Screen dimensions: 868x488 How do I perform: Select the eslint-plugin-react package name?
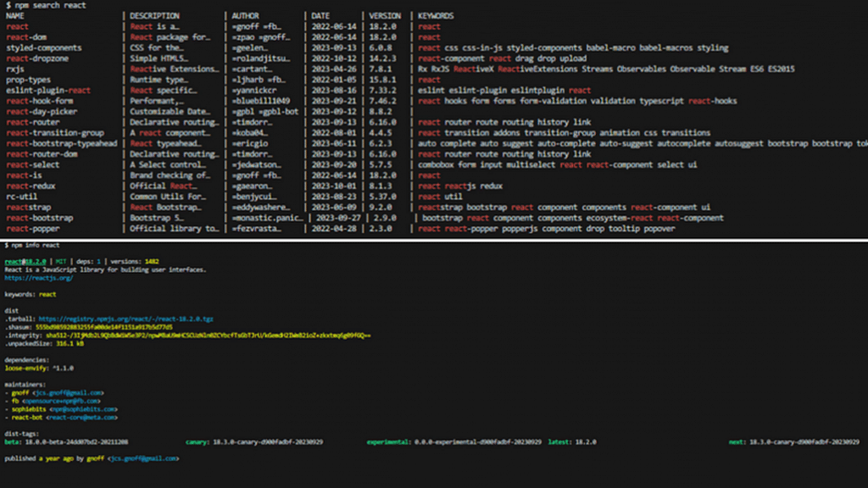point(48,90)
